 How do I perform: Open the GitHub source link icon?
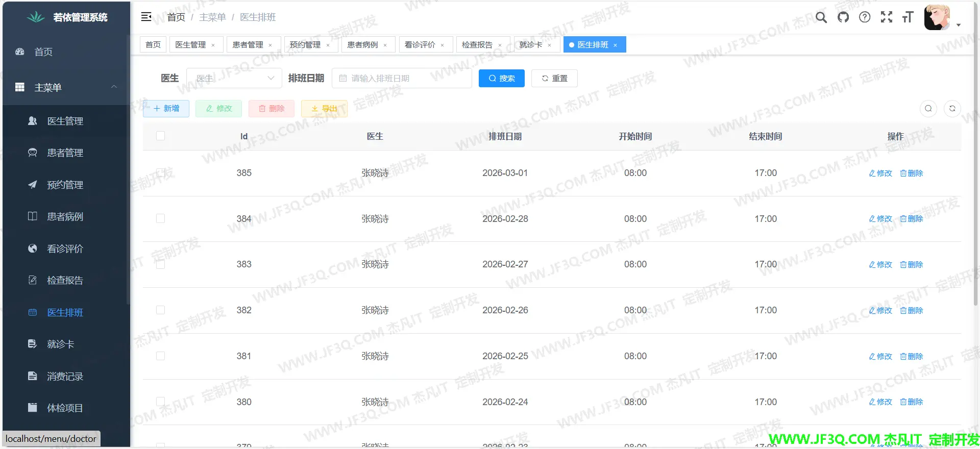point(843,17)
